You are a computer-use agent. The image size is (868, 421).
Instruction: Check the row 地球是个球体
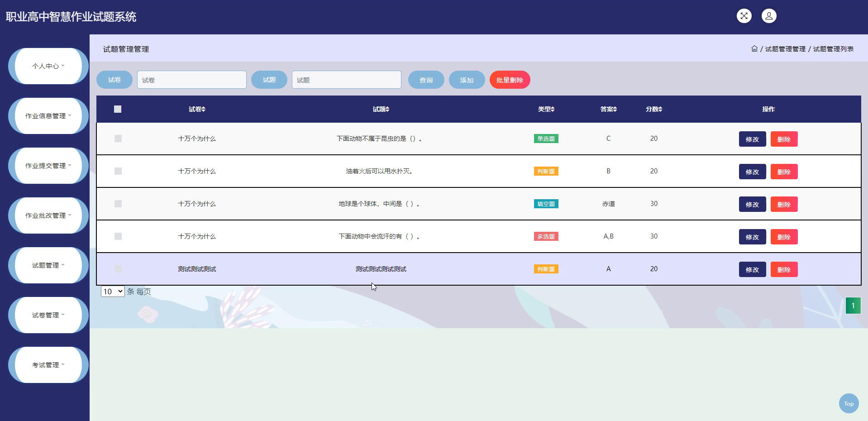(x=118, y=204)
